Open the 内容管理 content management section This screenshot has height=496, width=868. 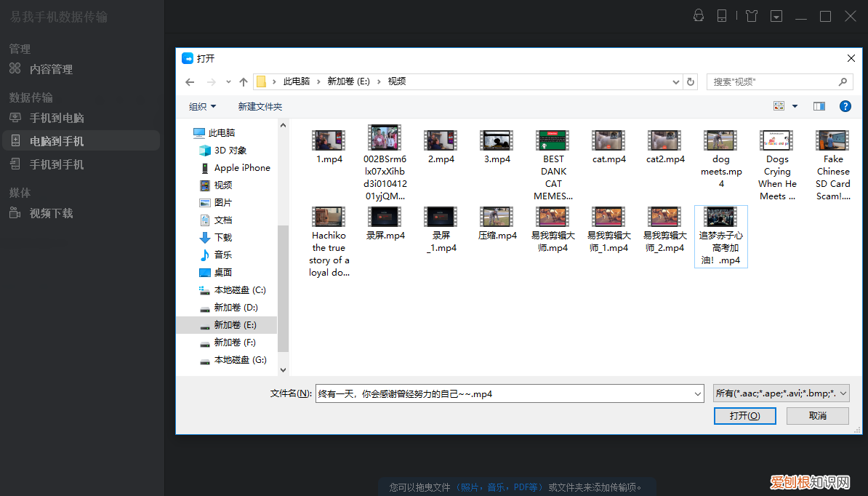(x=52, y=69)
